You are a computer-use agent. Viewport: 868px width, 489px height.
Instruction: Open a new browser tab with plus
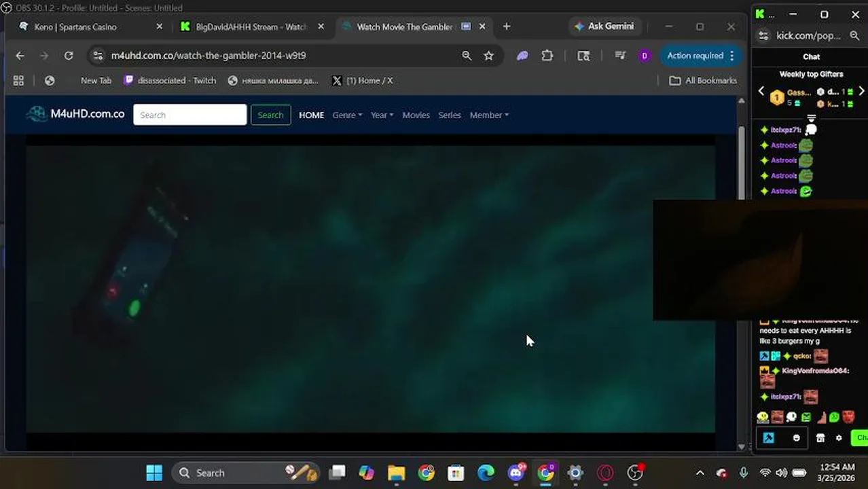click(x=507, y=26)
